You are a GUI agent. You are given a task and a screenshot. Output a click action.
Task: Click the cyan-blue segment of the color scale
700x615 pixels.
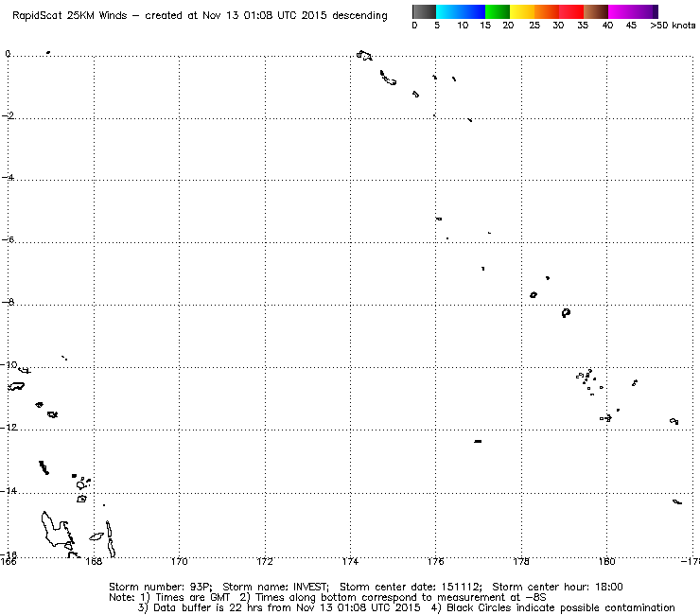[461, 11]
